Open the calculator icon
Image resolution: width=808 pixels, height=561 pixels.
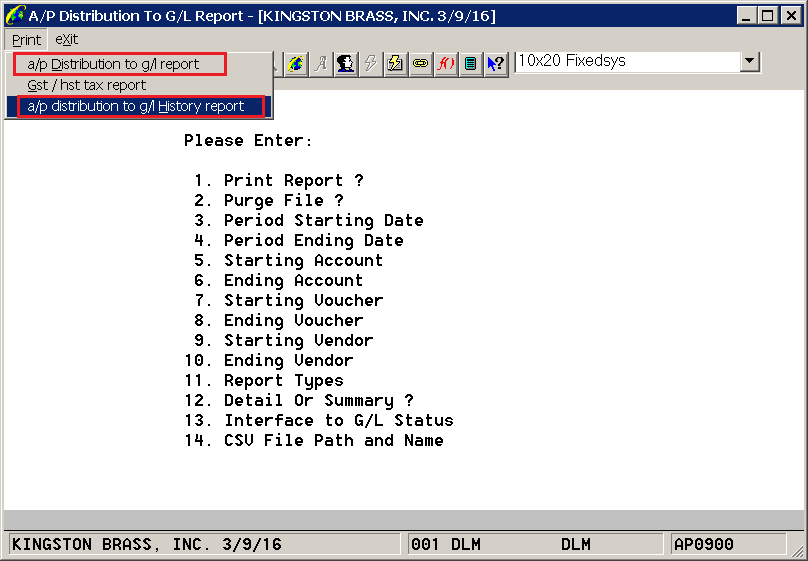pyautogui.click(x=470, y=63)
